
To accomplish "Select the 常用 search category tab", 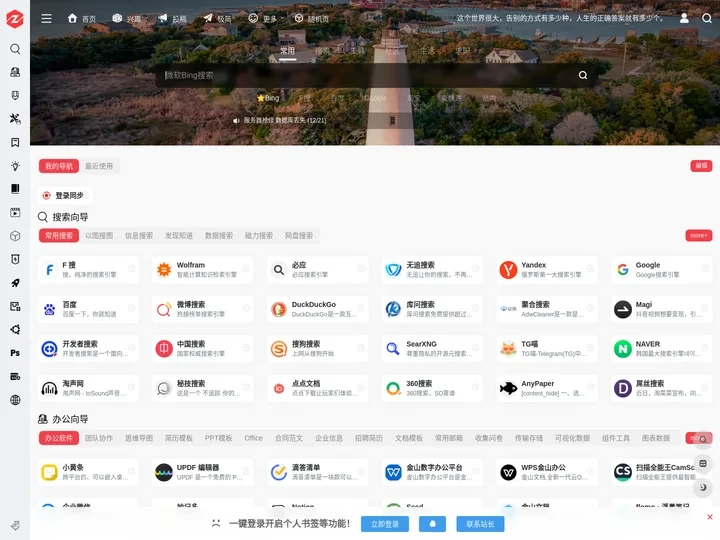I will pyautogui.click(x=287, y=51).
